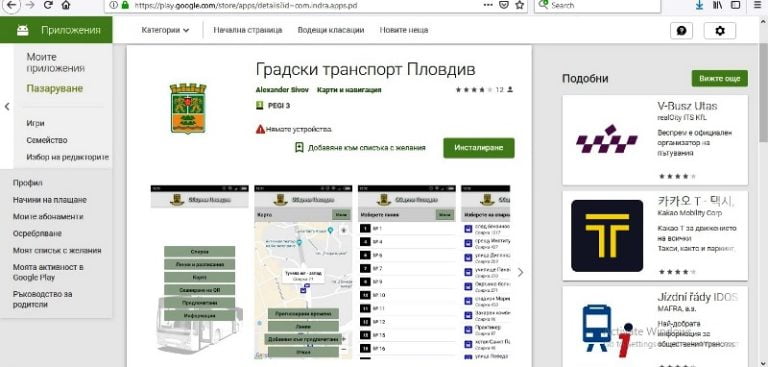Open V-Busz Utas app icon
Image resolution: width=768 pixels, height=367 pixels.
[607, 140]
